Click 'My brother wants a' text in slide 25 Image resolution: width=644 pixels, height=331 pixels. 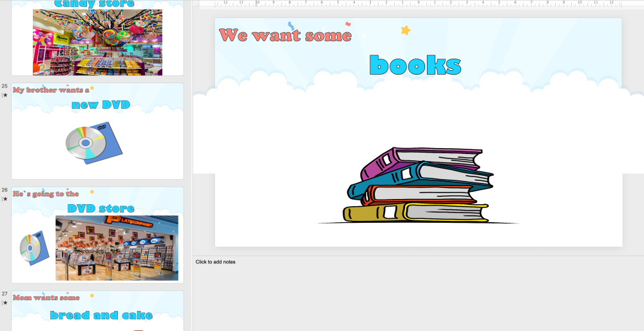51,90
